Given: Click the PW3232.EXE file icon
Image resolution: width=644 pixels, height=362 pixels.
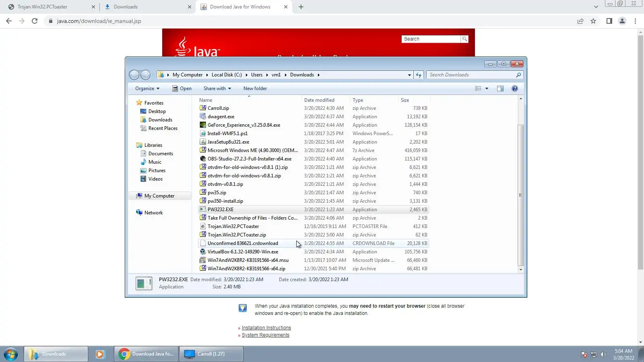Looking at the screenshot, I should pos(203,209).
